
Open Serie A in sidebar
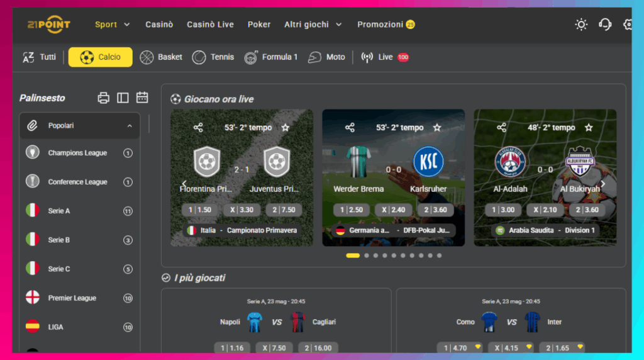coord(80,211)
